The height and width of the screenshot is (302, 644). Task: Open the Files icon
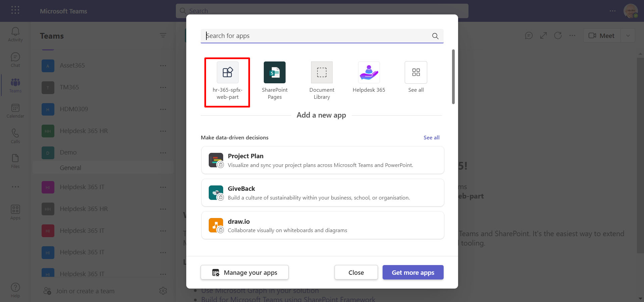[15, 161]
